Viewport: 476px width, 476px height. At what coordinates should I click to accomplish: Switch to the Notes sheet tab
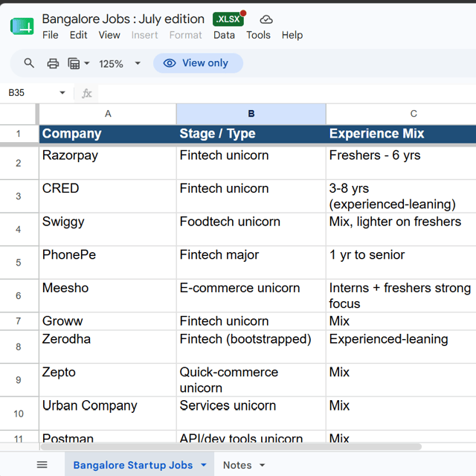237,465
